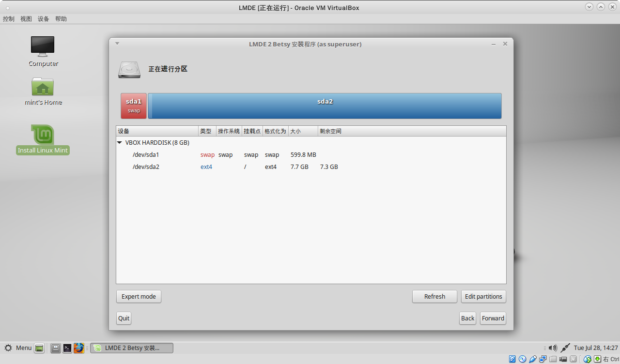Go Back in the installer
This screenshot has height=364, width=620.
(x=468, y=318)
